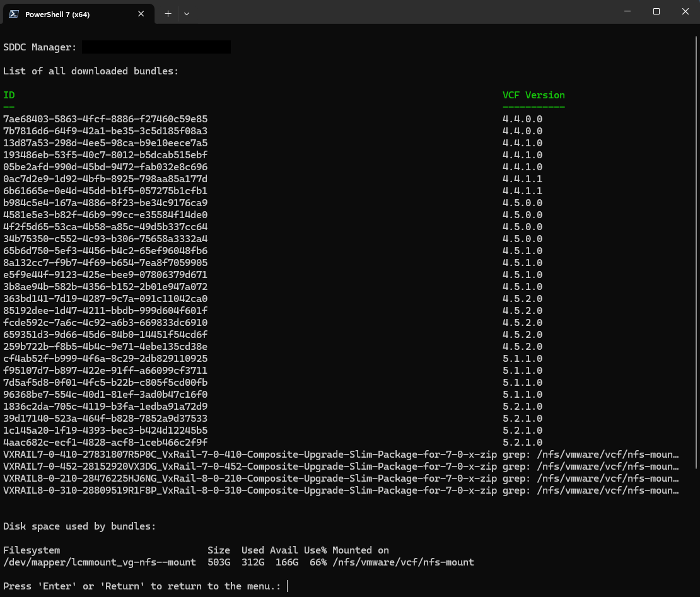Click the /dev/mapper/lcmmount_vg-nfs--mount filesystem path
The height and width of the screenshot is (597, 700).
[100, 562]
